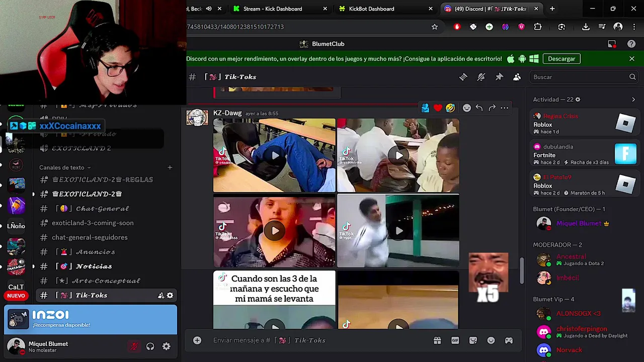
Task: Open the Arte-Conceptual channel
Action: tap(107, 281)
